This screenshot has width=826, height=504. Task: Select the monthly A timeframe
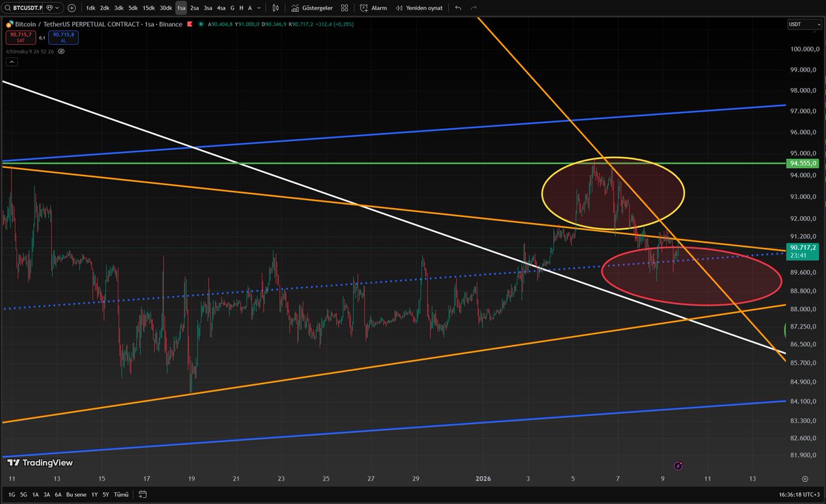(x=250, y=8)
